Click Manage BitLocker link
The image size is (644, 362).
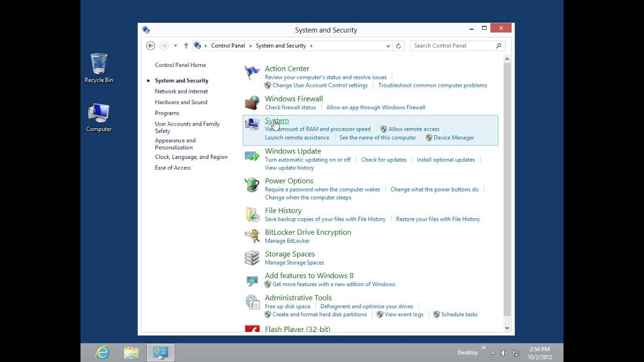(287, 241)
